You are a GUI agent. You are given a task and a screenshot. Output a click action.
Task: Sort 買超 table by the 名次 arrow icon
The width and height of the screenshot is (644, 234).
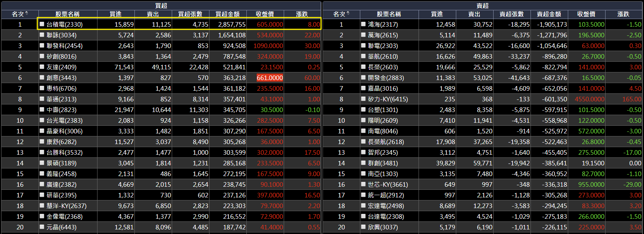point(27,14)
